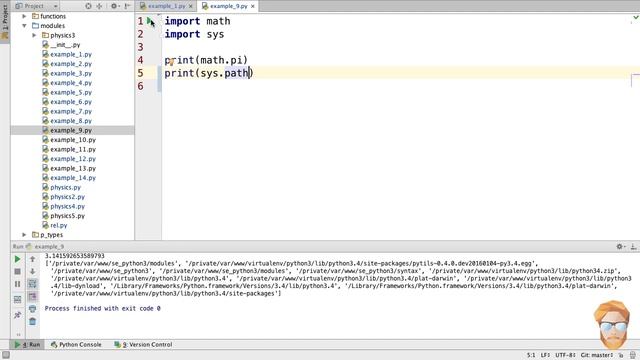Click the example_4.py file icon
Image resolution: width=640 pixels, height=360 pixels.
point(45,83)
